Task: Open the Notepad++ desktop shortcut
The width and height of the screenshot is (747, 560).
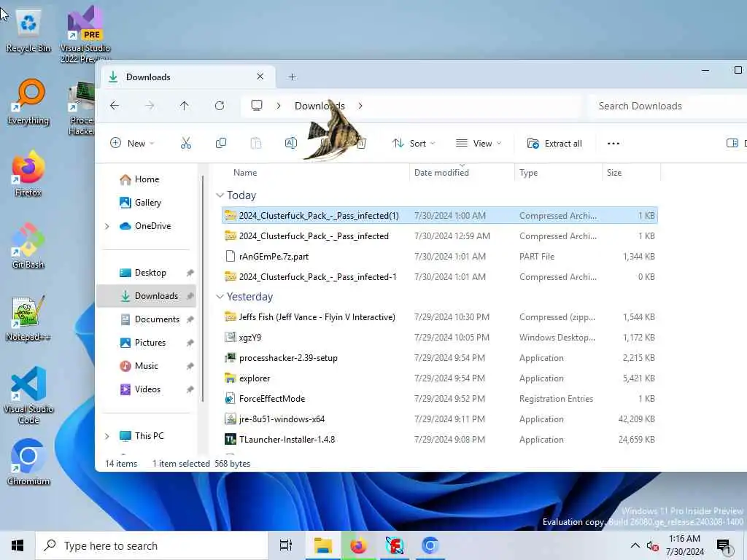Action: [28, 318]
